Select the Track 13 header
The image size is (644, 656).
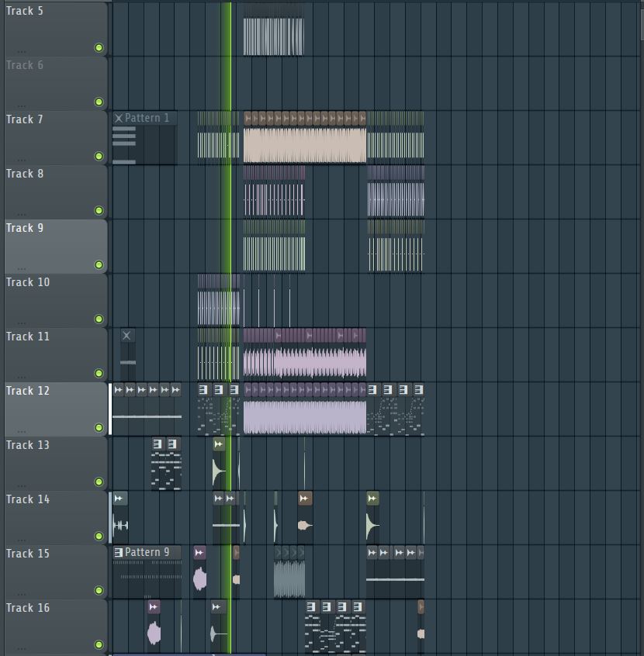(56, 464)
